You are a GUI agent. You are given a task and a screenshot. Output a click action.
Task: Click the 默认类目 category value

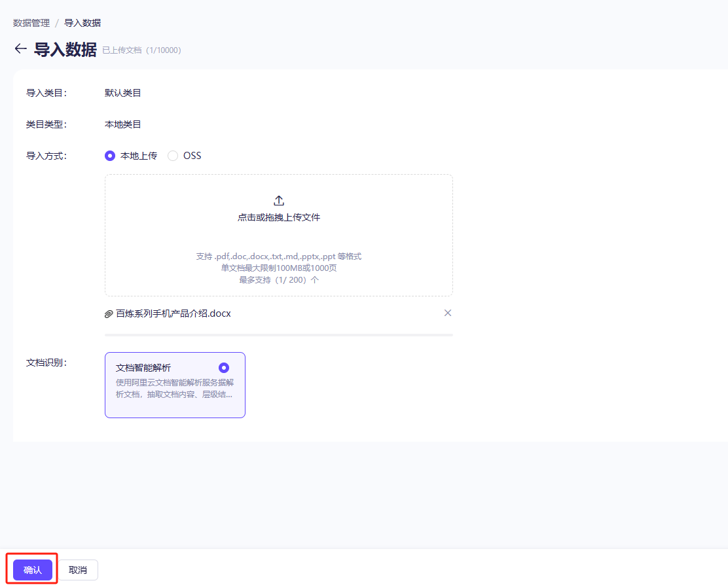tap(122, 93)
